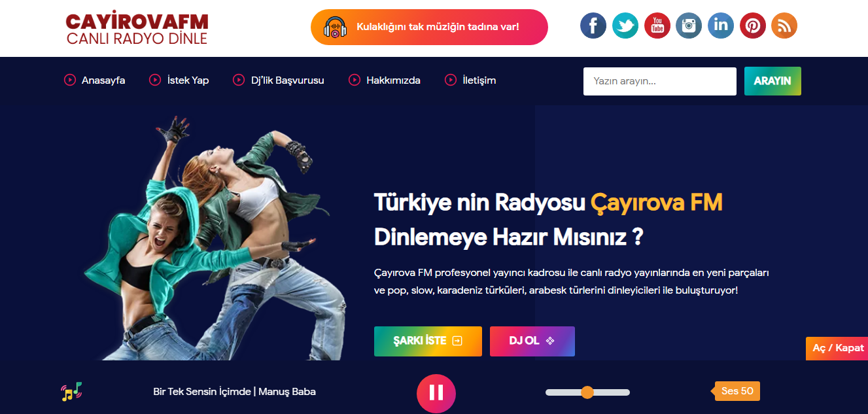Open the LinkedIn social icon
868x414 pixels.
721,26
